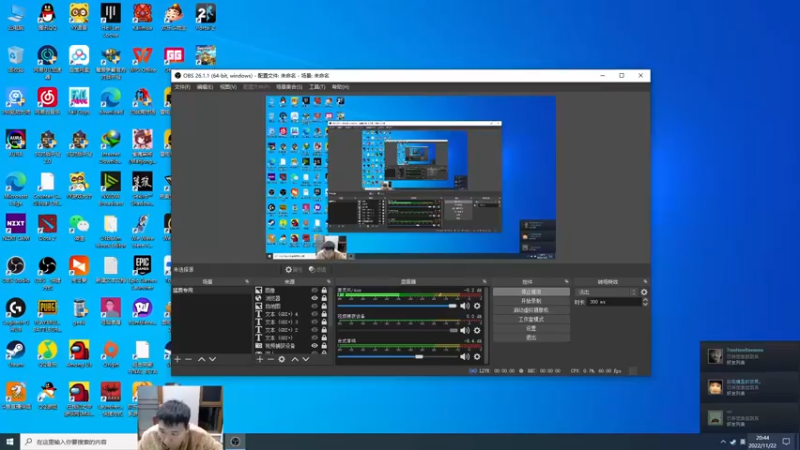
Task: Move the source up in the Sources list
Action: pyautogui.click(x=295, y=359)
